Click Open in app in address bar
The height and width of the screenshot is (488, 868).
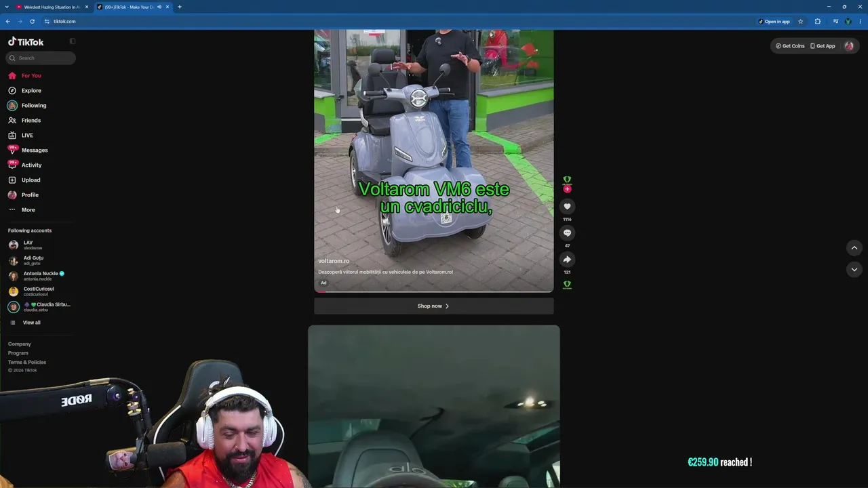point(774,22)
